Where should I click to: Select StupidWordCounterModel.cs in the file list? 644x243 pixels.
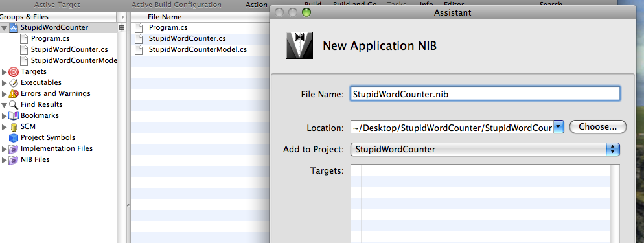pyautogui.click(x=198, y=50)
